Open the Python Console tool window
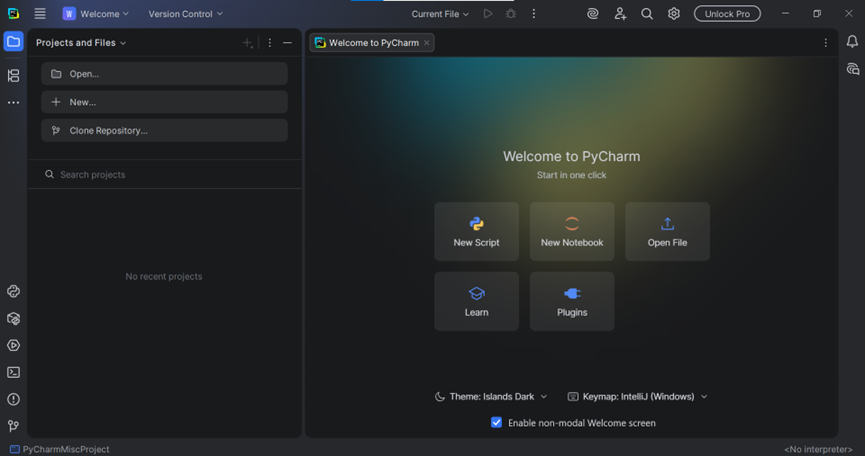The image size is (865, 456). pos(13,292)
